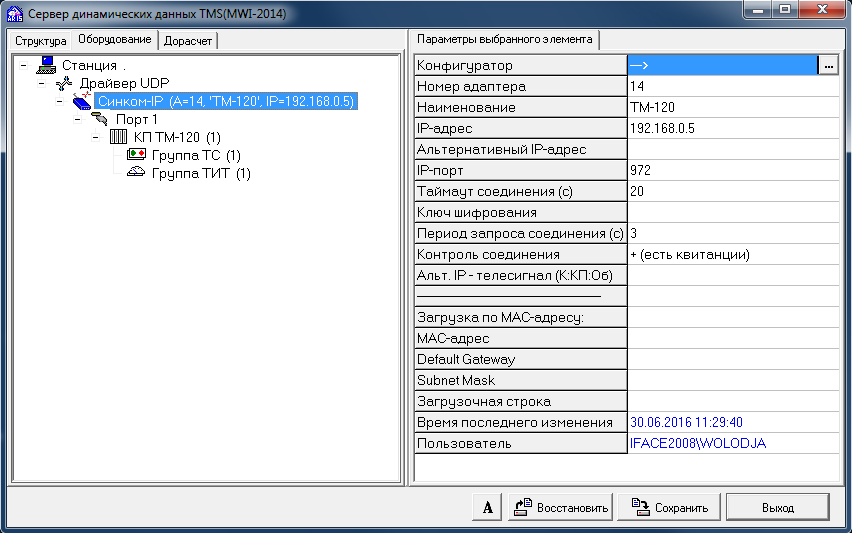Click the Станция computer icon in tree
Image resolution: width=852 pixels, height=533 pixels.
pyautogui.click(x=46, y=66)
